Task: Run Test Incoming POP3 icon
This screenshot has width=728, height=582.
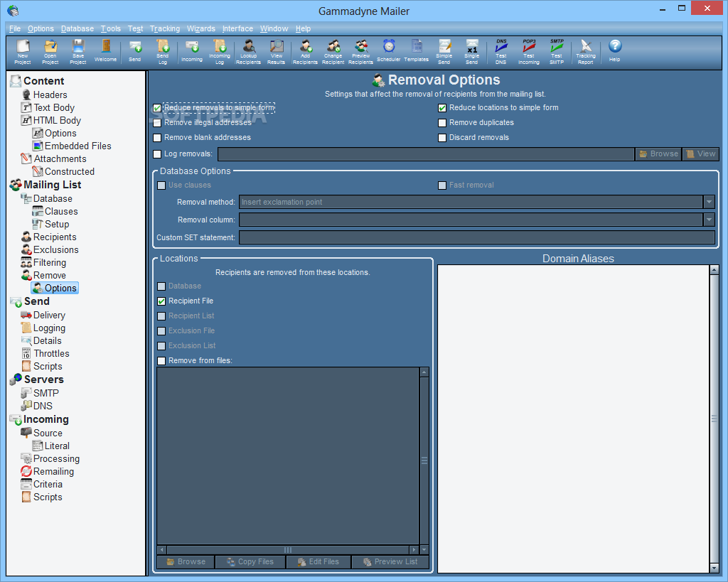Action: 529,51
